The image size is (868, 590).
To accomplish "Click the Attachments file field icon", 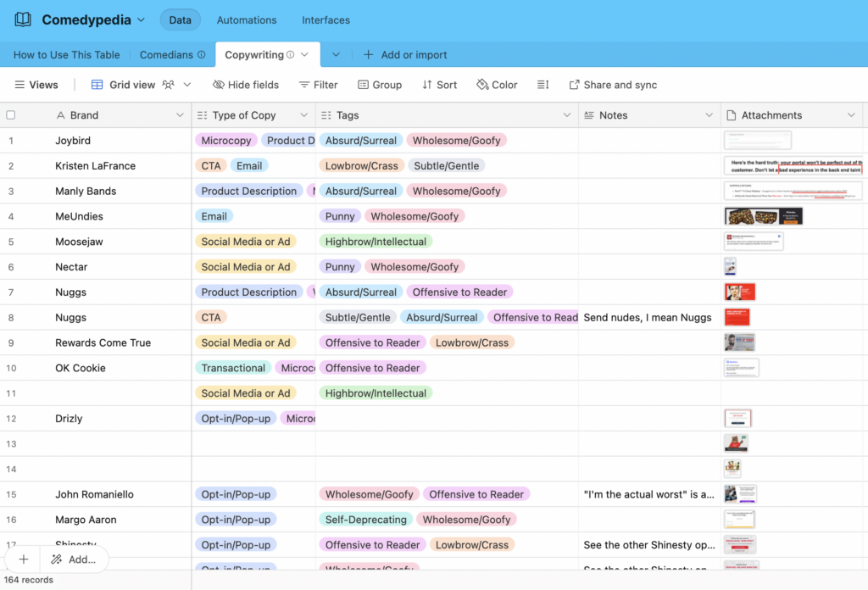I will pyautogui.click(x=732, y=115).
